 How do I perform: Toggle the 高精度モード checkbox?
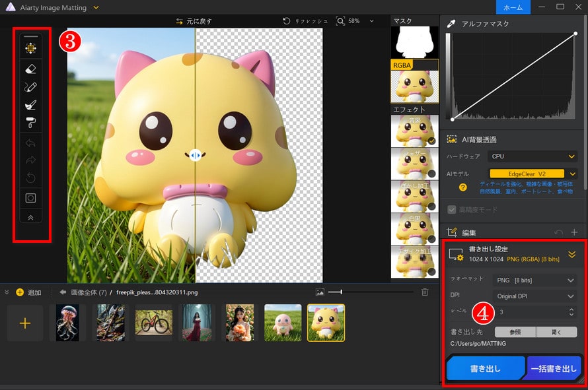tap(453, 209)
